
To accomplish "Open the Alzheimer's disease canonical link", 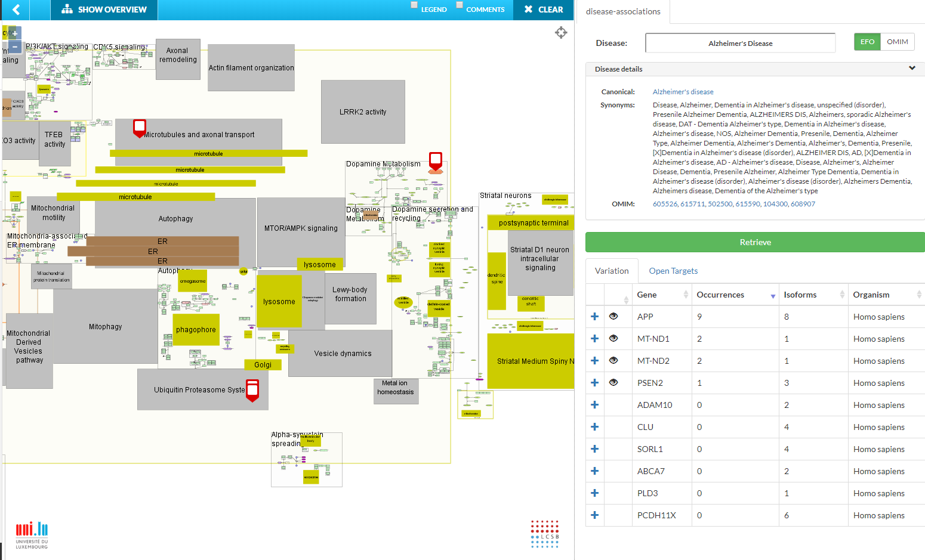I will point(683,91).
